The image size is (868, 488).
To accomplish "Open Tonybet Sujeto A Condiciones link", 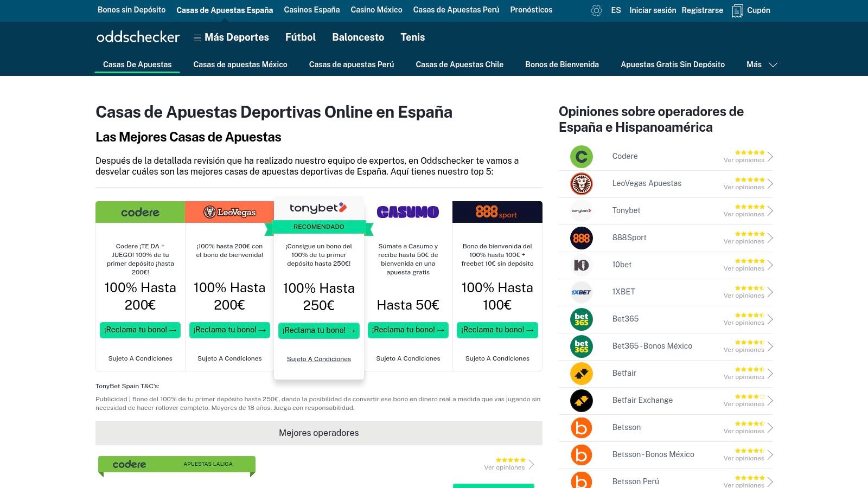I will coord(318,359).
